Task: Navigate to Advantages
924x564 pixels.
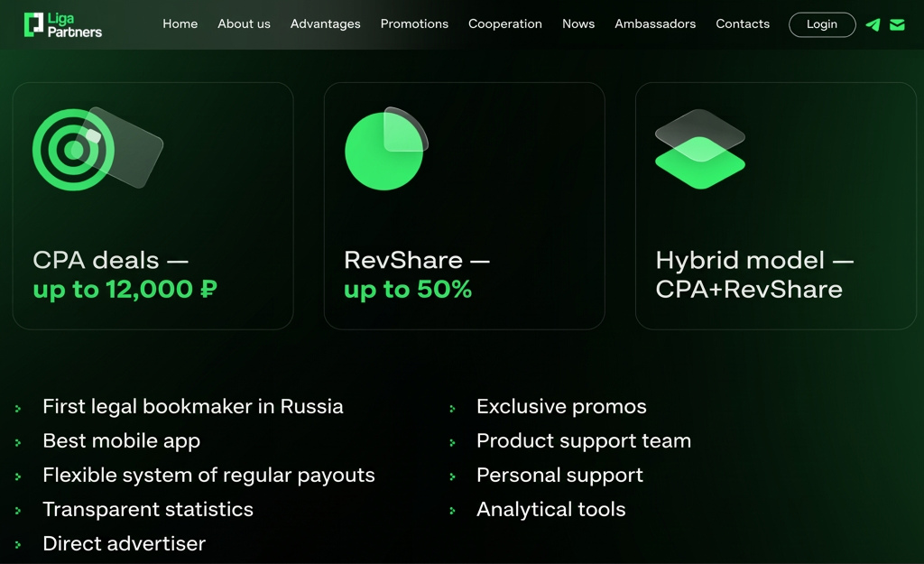Action: (325, 24)
